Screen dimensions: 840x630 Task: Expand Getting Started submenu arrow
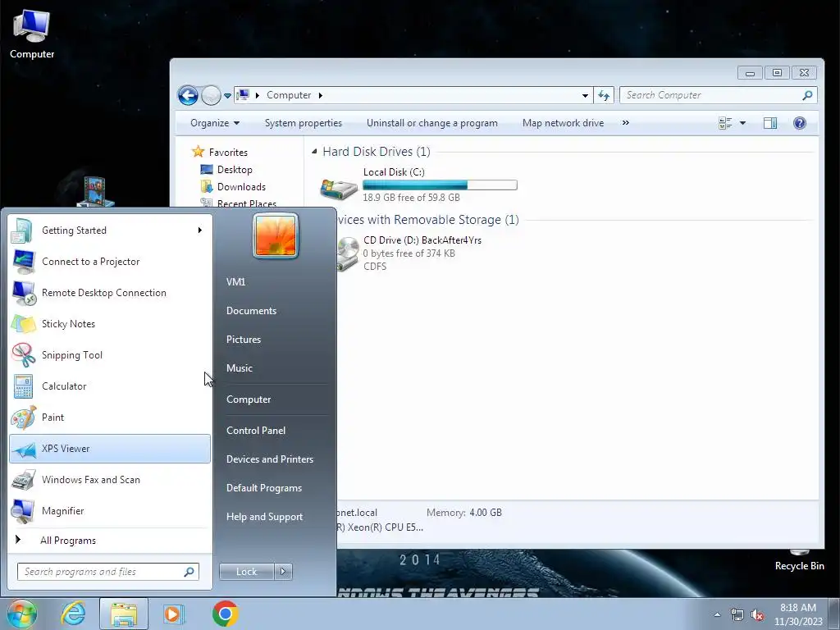pos(200,231)
